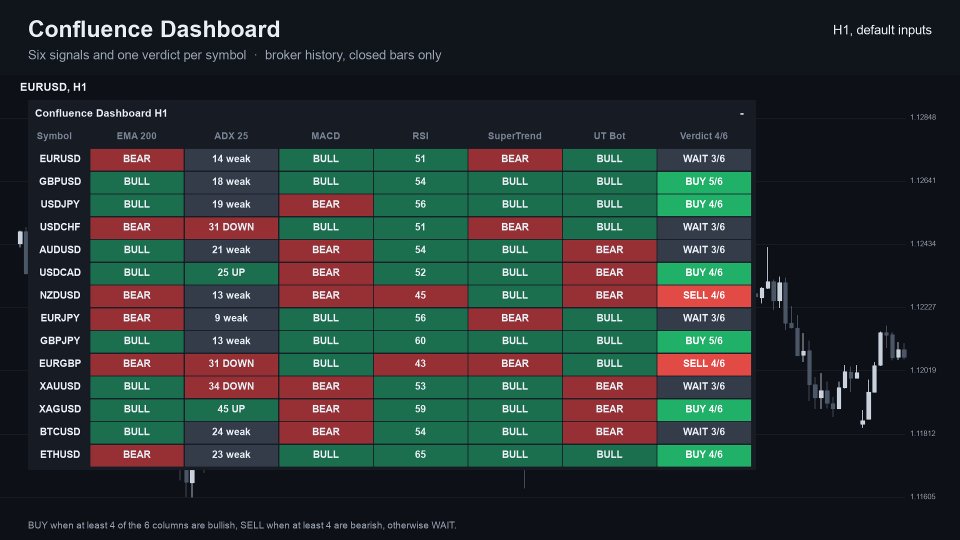960x540 pixels.
Task: Click GBPUSD's BUY 5/6 verdict
Action: 704,181
